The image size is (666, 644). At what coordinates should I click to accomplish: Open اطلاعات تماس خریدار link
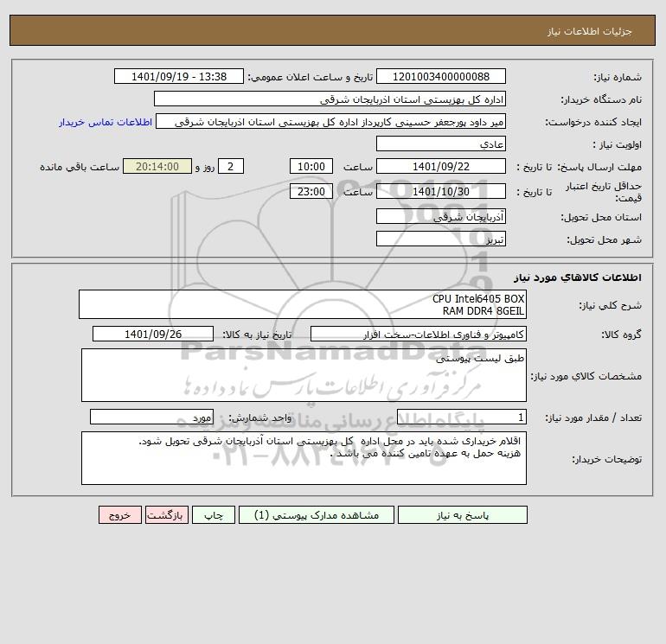click(106, 122)
